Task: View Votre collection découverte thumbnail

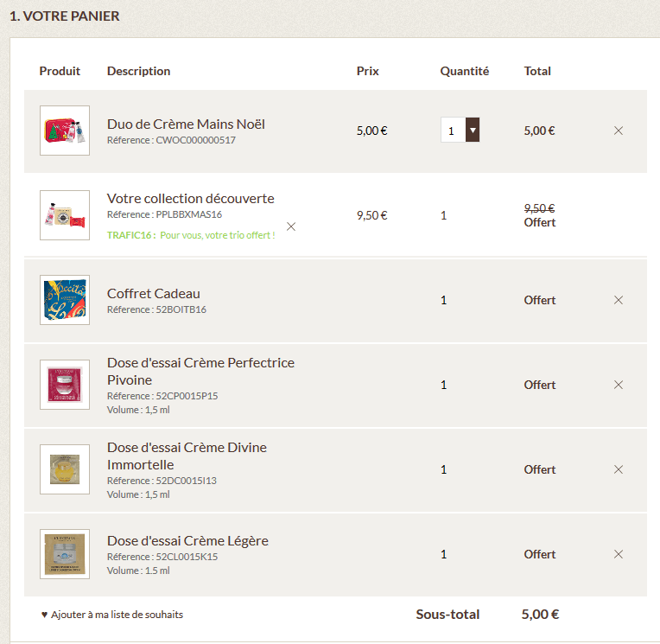Action: click(65, 215)
